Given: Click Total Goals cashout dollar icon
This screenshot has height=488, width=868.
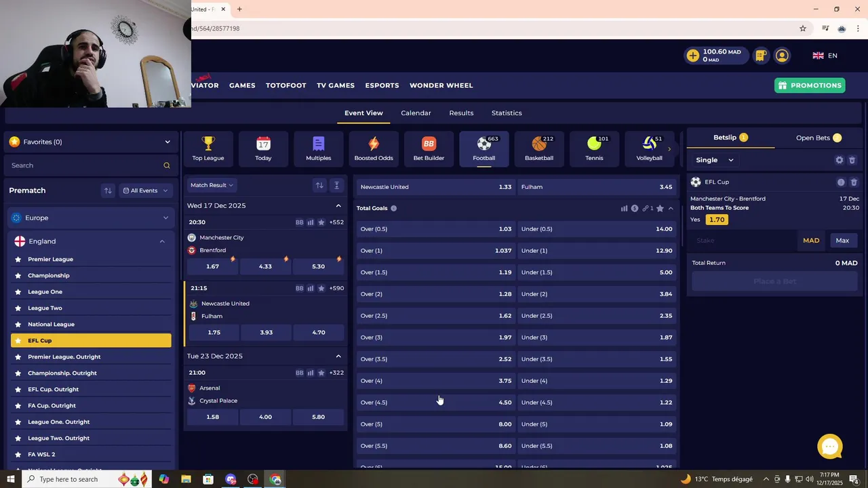Looking at the screenshot, I should click(635, 208).
